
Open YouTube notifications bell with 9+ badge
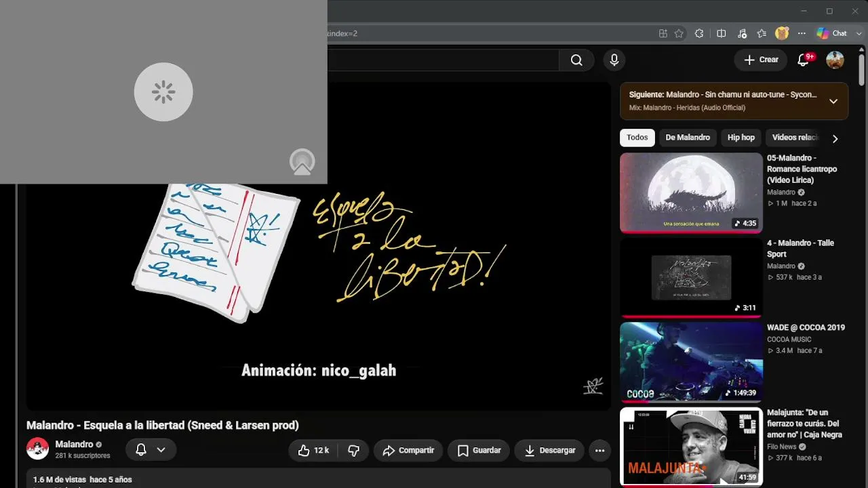click(804, 60)
